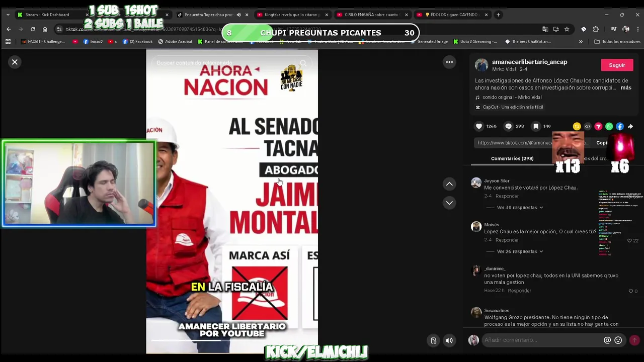Open amanecerlibertario_ancap profile name

point(529,62)
